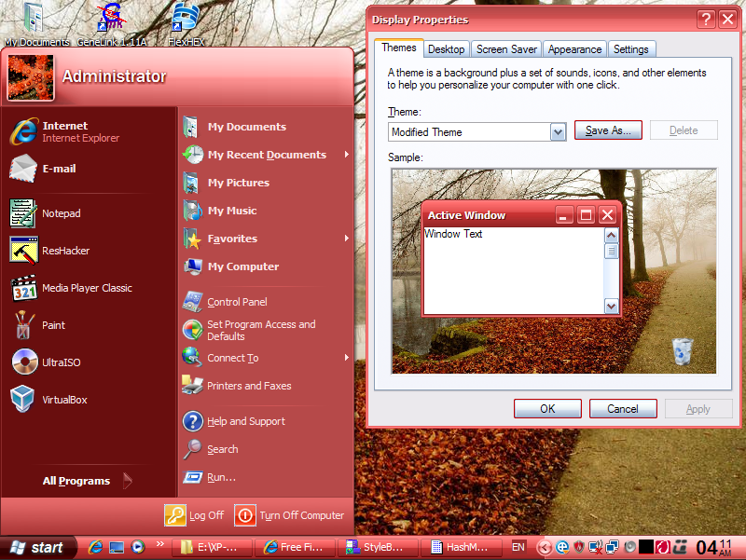
Task: Open Printers and Faxes
Action: pos(267,386)
